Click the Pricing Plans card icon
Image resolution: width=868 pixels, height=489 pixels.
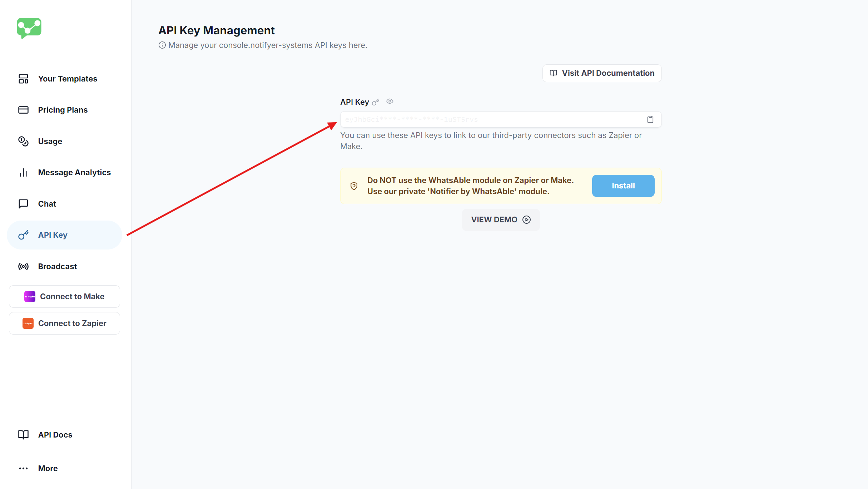tap(23, 110)
